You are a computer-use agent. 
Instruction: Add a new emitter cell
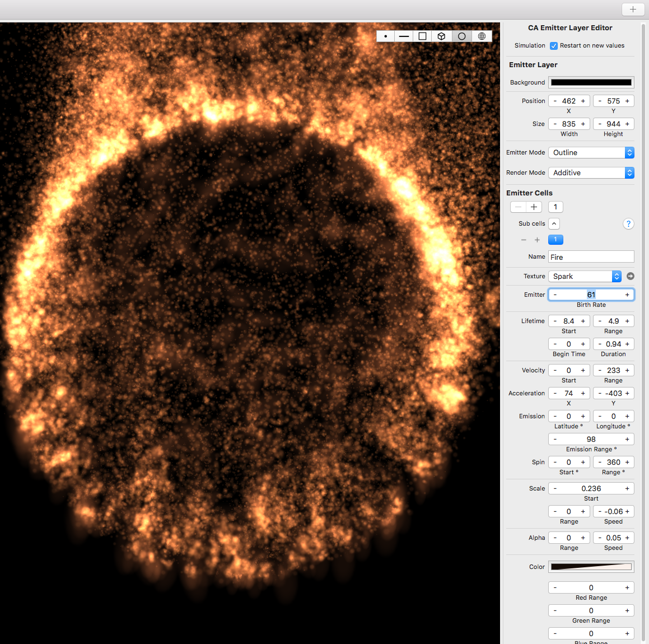click(534, 207)
